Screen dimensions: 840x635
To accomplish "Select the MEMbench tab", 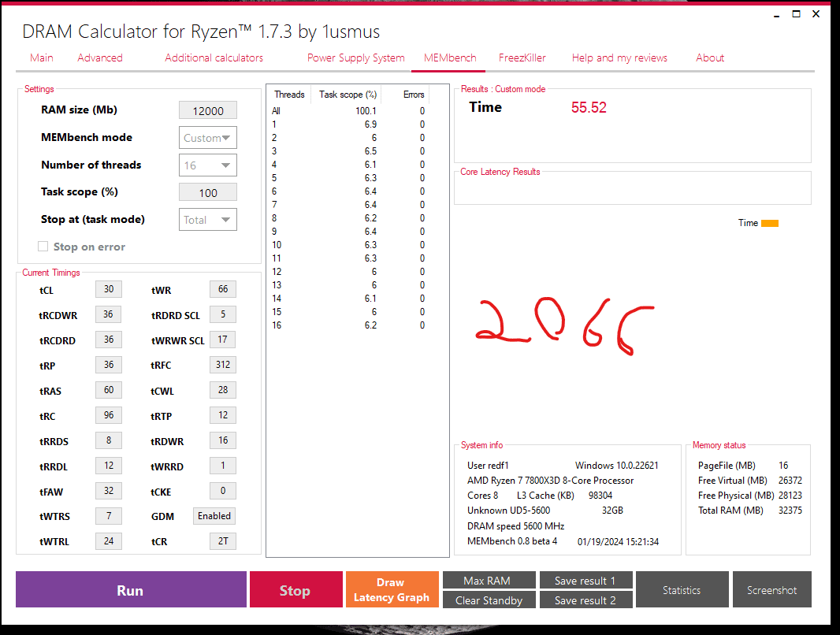I will pyautogui.click(x=450, y=58).
